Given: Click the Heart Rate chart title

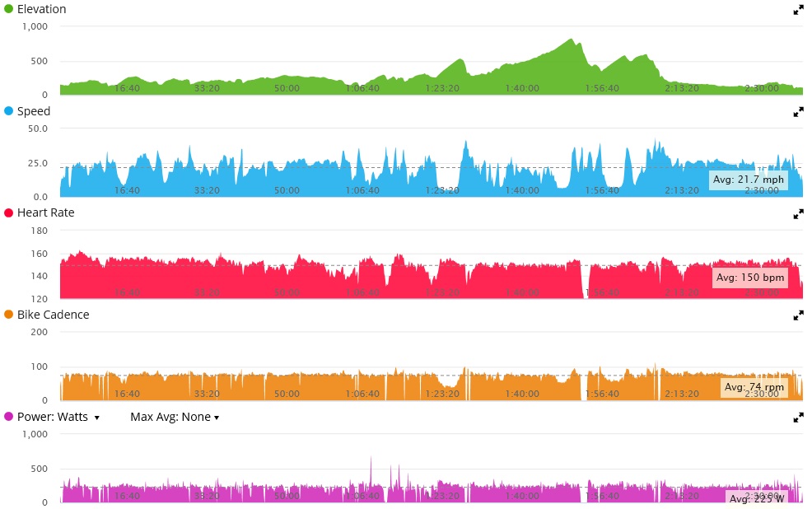Looking at the screenshot, I should pyautogui.click(x=45, y=212).
